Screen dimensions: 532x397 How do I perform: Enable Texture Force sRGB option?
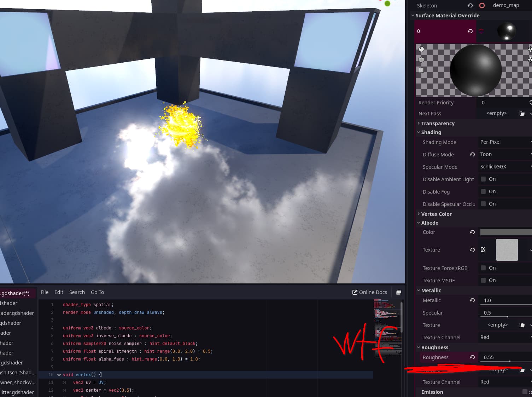[x=483, y=268]
